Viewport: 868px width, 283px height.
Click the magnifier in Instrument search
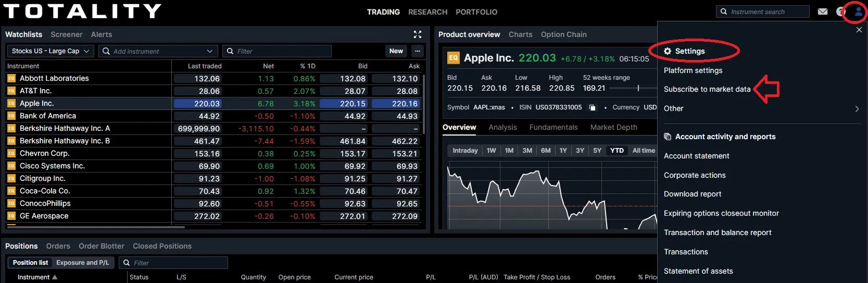coord(724,11)
